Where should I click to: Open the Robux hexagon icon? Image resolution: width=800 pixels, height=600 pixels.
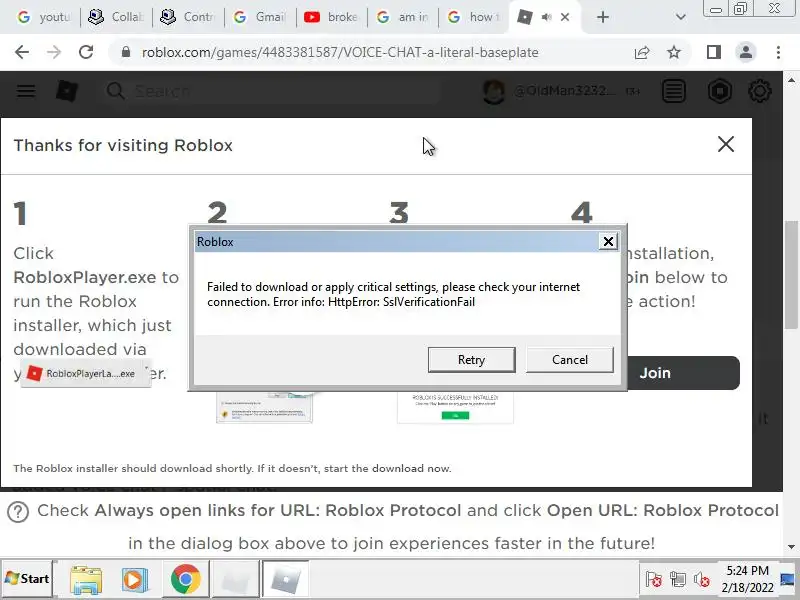click(720, 92)
